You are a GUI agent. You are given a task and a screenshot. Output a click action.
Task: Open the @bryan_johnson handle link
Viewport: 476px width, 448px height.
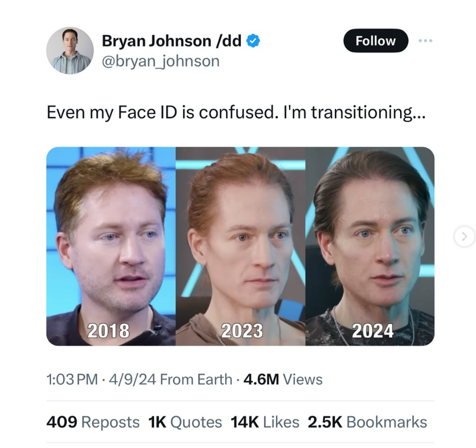161,61
